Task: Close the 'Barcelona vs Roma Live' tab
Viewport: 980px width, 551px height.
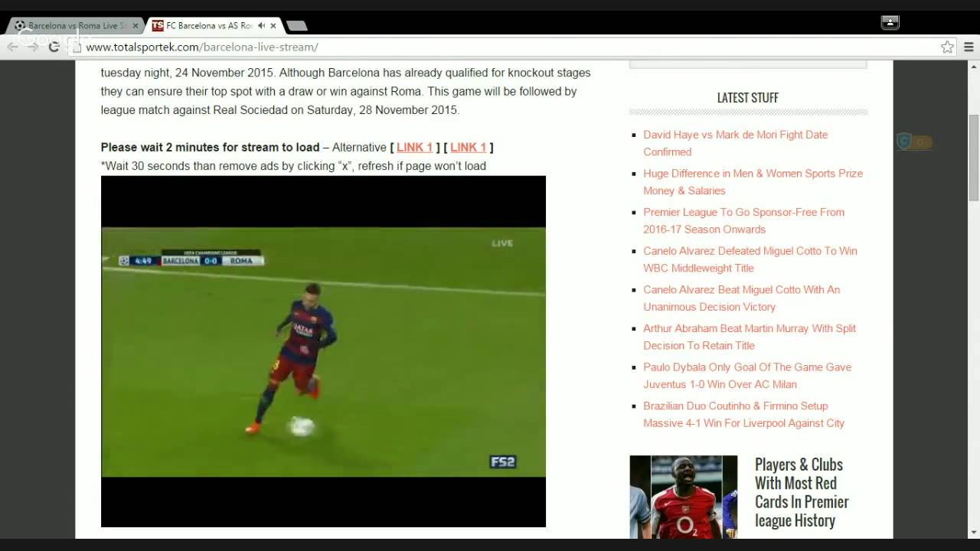Action: point(136,25)
